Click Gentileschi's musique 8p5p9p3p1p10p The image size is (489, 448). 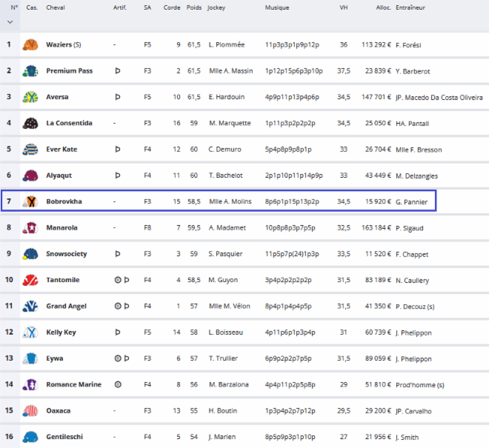(290, 437)
